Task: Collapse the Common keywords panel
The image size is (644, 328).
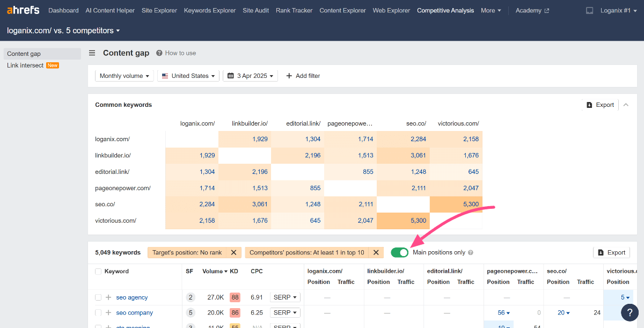Action: coord(626,105)
